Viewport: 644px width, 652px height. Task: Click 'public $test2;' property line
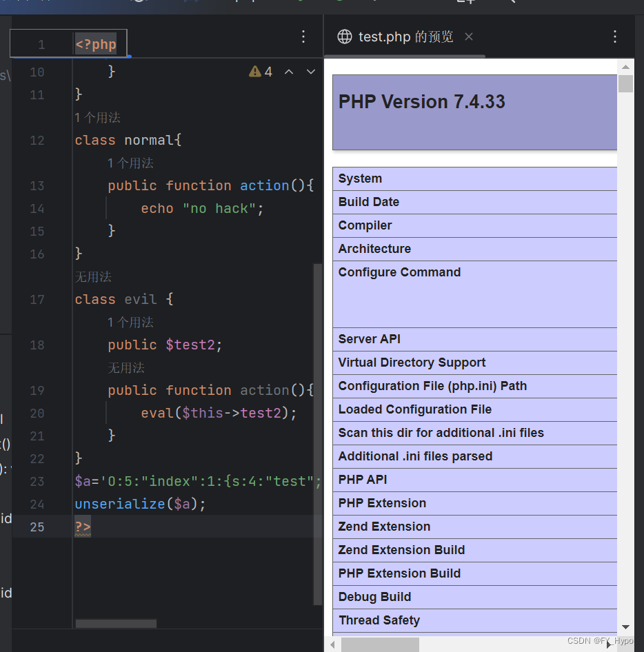(165, 345)
